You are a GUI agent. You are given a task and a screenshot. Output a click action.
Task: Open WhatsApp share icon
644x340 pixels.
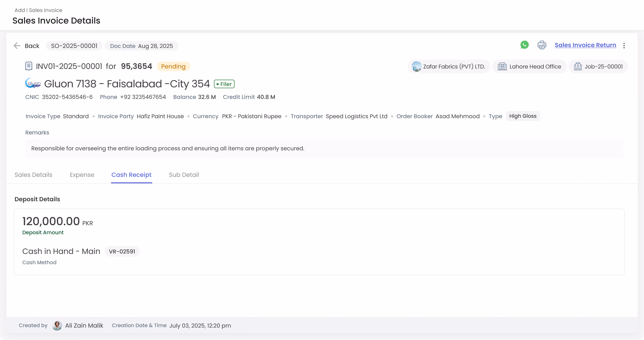tap(525, 45)
